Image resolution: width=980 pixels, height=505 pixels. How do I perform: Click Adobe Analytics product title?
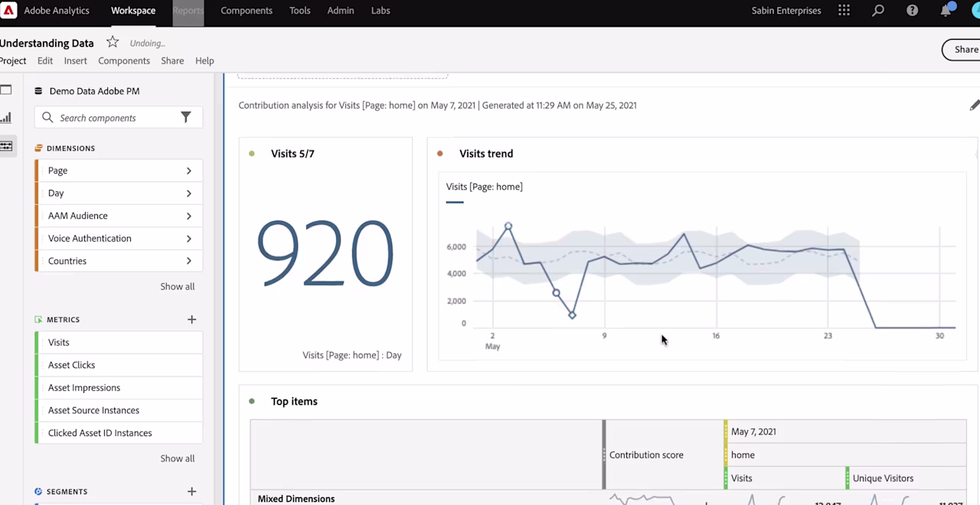click(x=57, y=11)
